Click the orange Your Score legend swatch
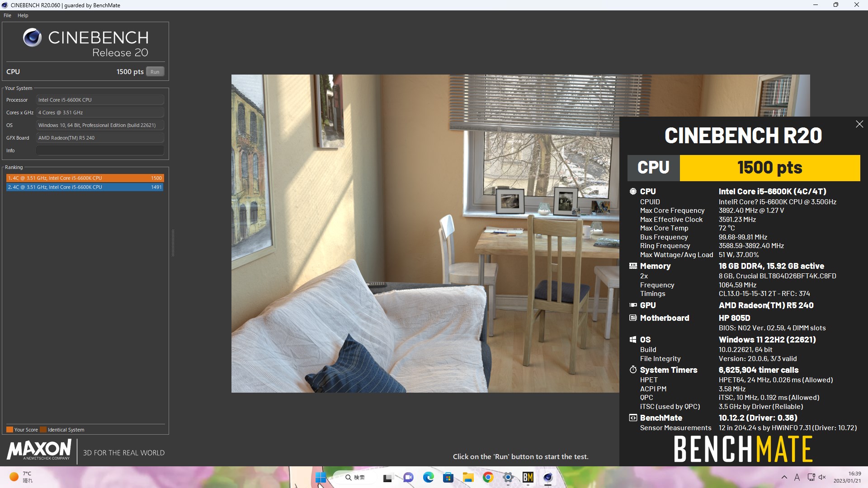Viewport: 868px width, 488px height. click(9, 430)
